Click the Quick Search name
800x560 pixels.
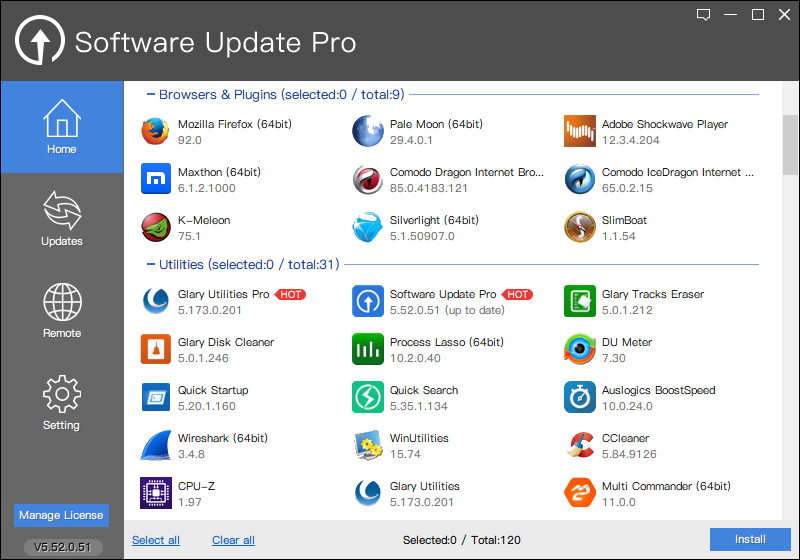click(424, 390)
